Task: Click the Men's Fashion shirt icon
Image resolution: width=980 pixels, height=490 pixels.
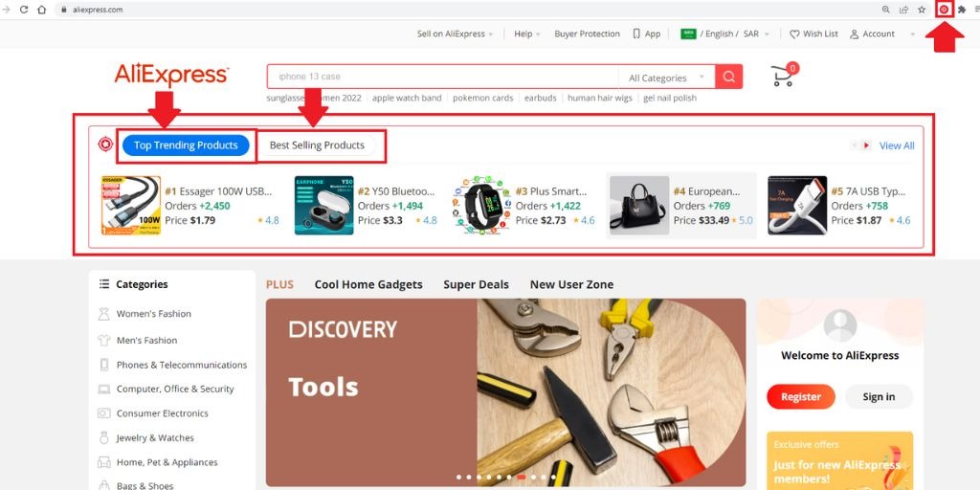Action: 103,340
